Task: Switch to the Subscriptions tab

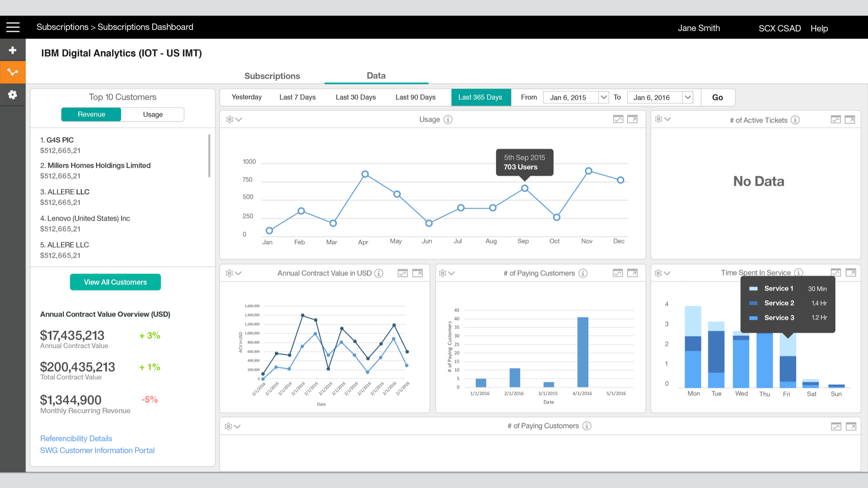Action: 272,76
